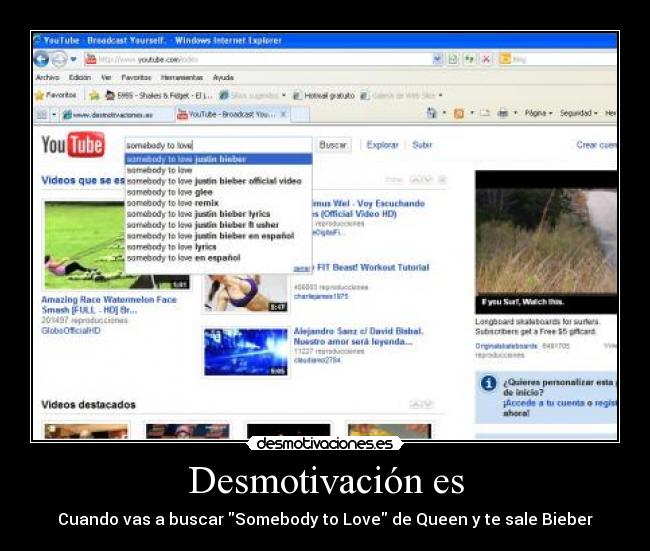650x551 pixels.
Task: Click the Explorar link
Action: 382,145
